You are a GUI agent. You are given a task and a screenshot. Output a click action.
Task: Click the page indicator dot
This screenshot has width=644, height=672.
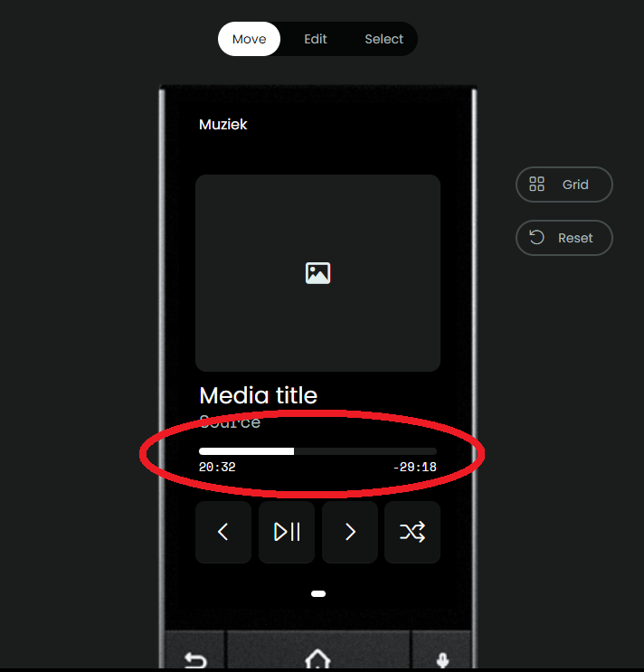coord(318,593)
